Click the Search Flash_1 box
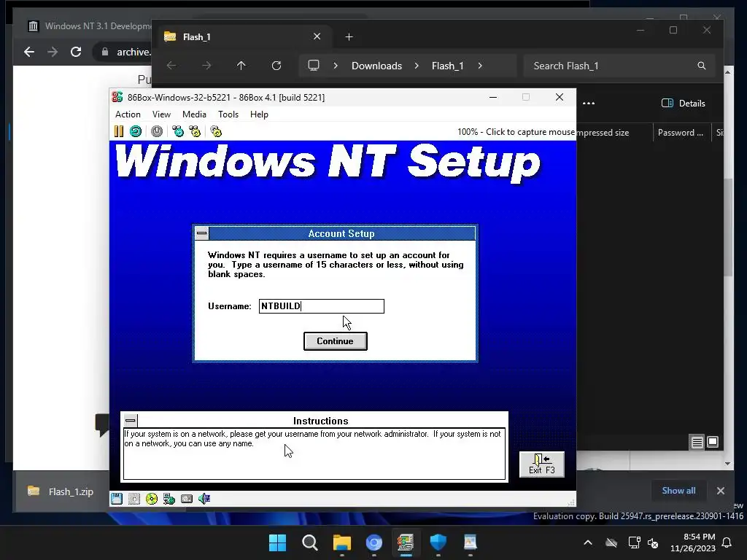 (619, 66)
